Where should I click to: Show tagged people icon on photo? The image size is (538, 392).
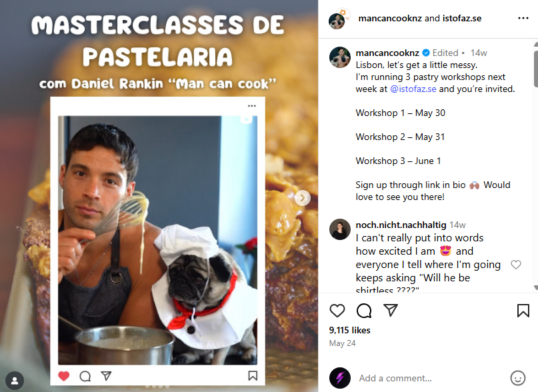tap(15, 381)
